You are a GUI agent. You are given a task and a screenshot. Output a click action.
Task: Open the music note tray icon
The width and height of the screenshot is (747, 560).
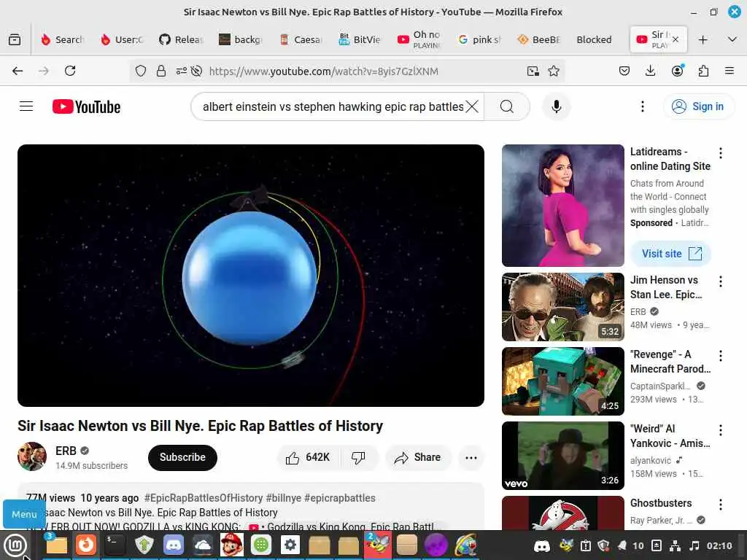click(x=694, y=545)
